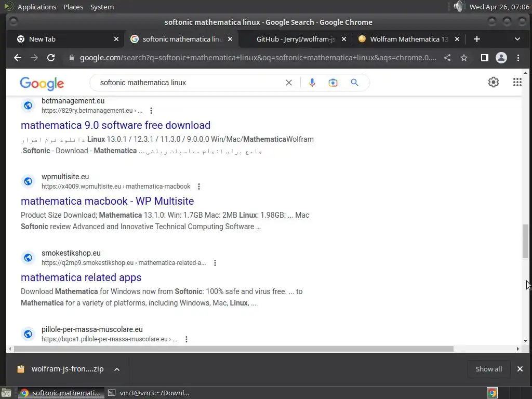Show all downloads

click(x=488, y=369)
